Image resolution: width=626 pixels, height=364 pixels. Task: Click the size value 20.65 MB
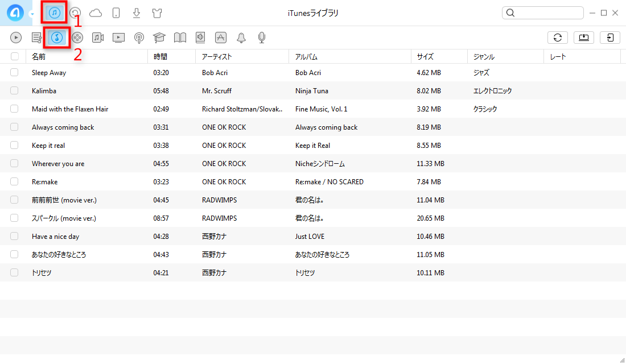(430, 218)
